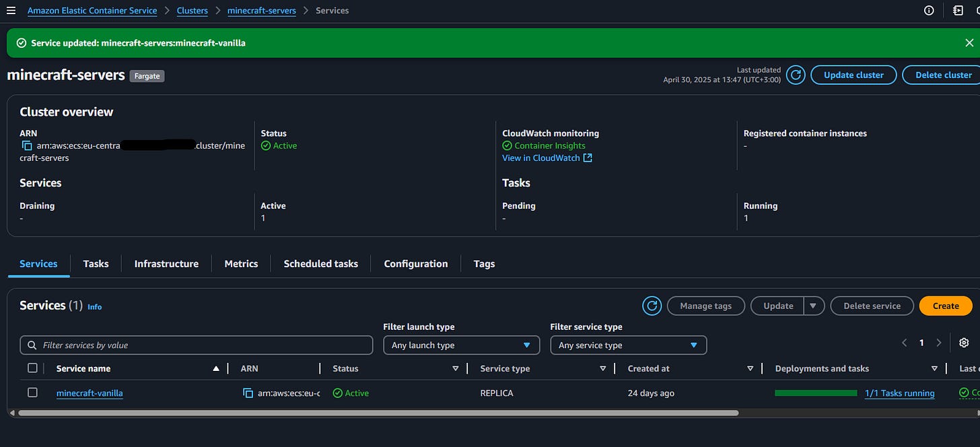The width and height of the screenshot is (980, 447).
Task: Open the panel icon next to info icon
Action: [958, 10]
